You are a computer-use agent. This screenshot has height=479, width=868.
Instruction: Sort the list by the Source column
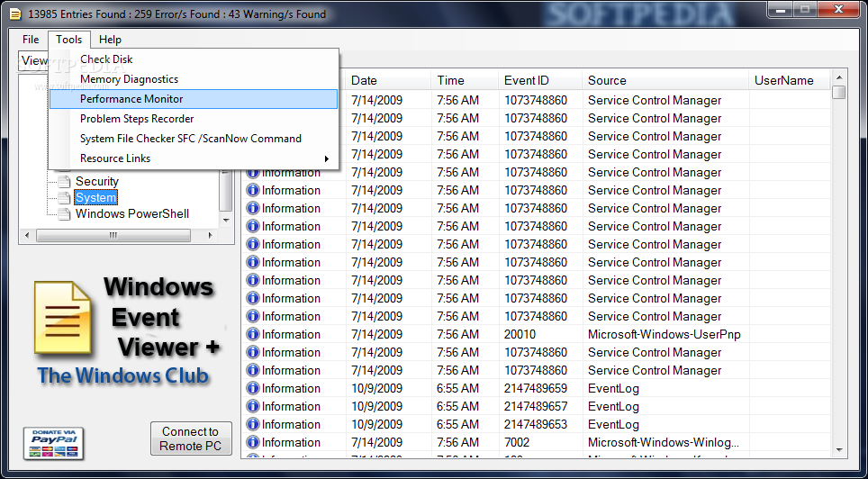pos(666,80)
